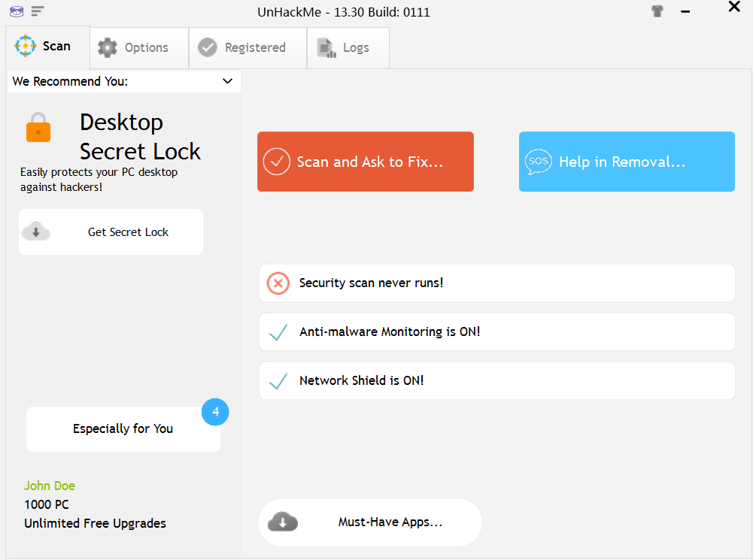Click the Get Secret Lock button
This screenshot has width=753, height=560.
click(x=111, y=232)
